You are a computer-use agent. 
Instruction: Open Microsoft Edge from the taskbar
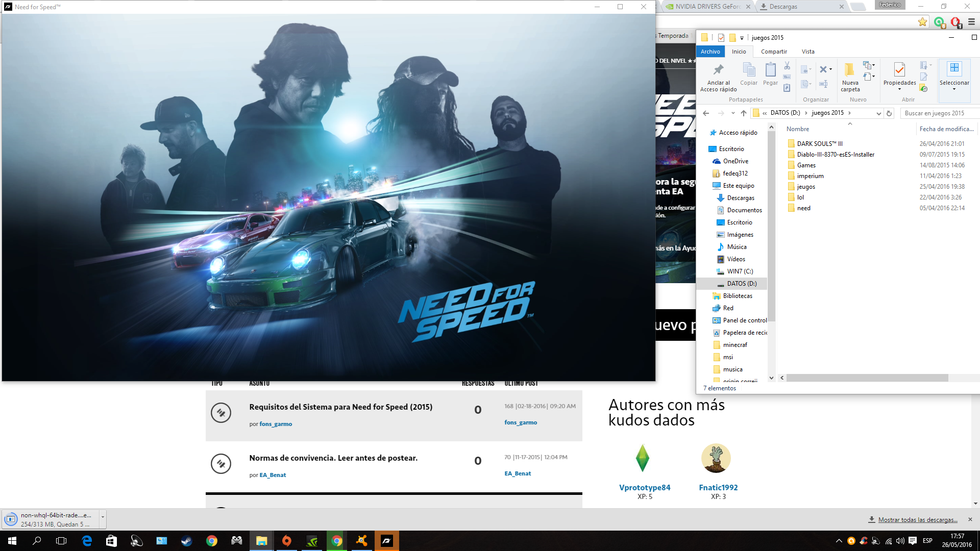[x=87, y=541]
